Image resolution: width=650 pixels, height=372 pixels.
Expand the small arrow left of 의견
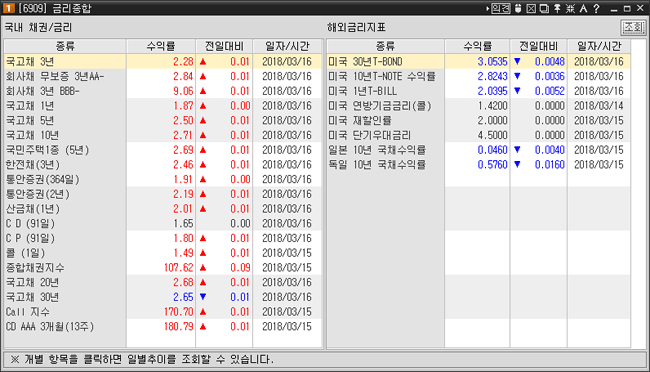(488, 8)
